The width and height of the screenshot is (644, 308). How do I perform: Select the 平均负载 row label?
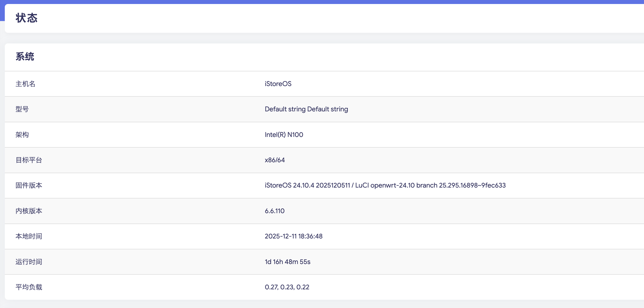click(29, 287)
